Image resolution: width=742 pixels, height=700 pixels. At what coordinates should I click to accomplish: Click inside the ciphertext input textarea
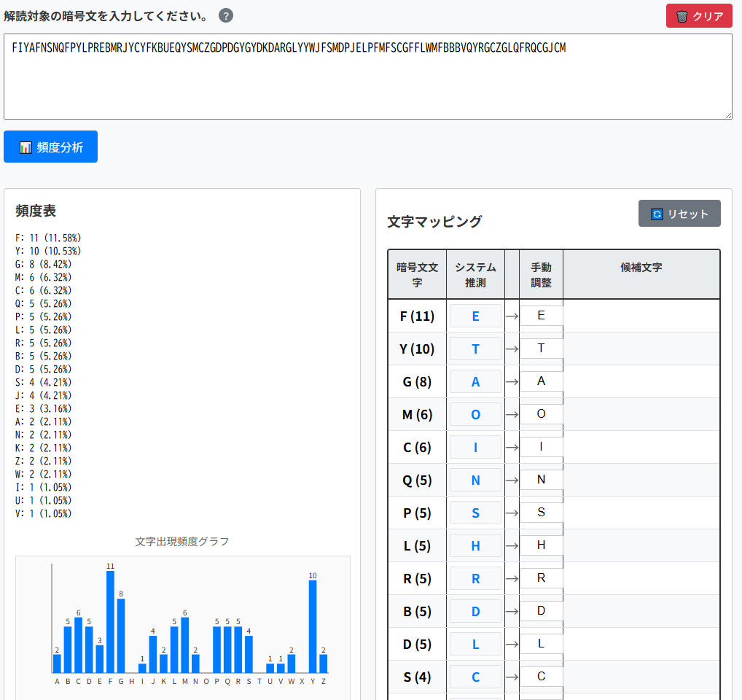(367, 80)
